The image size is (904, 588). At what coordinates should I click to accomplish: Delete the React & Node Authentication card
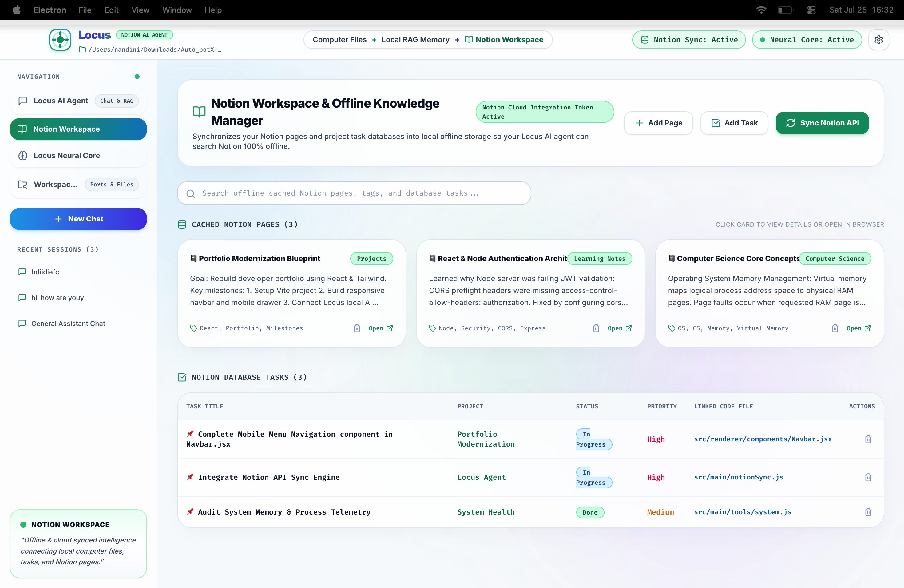tap(596, 328)
